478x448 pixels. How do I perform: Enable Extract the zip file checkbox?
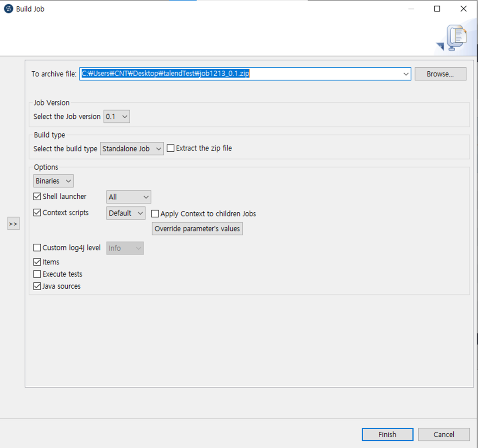tap(170, 148)
